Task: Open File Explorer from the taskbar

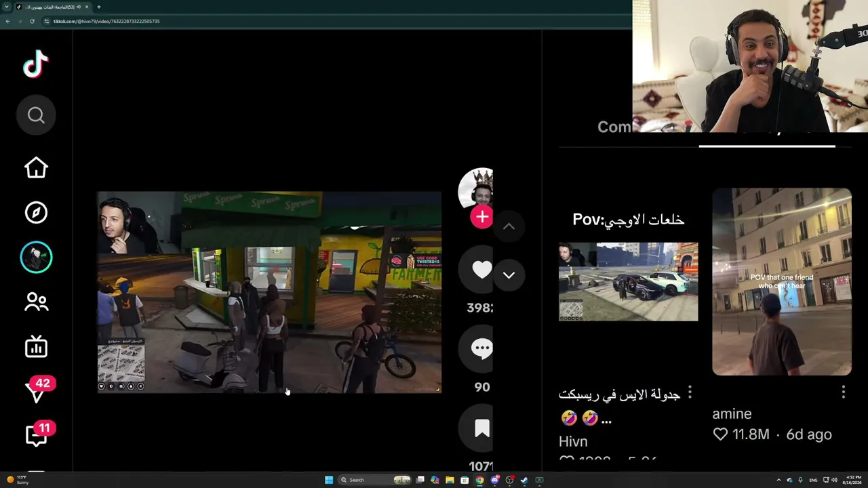Action: click(450, 480)
